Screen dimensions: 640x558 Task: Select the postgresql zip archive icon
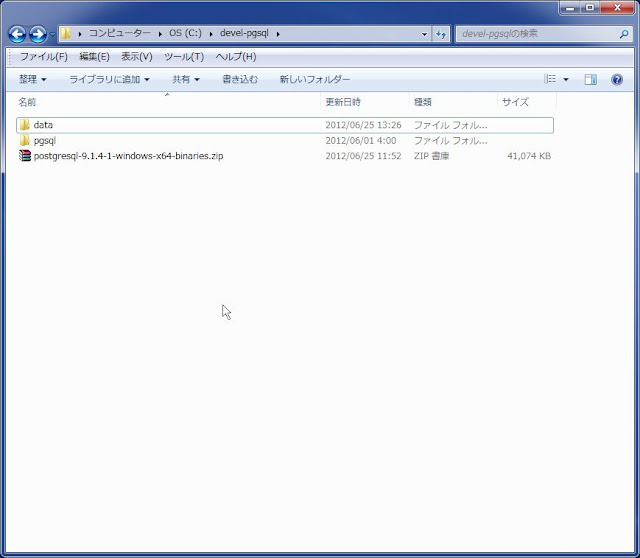click(x=25, y=156)
